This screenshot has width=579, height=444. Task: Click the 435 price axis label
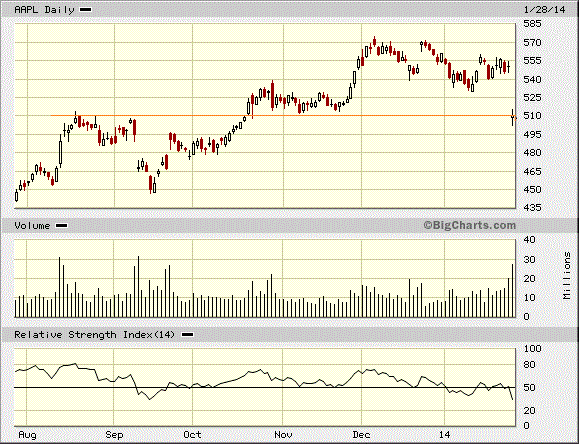click(x=532, y=208)
